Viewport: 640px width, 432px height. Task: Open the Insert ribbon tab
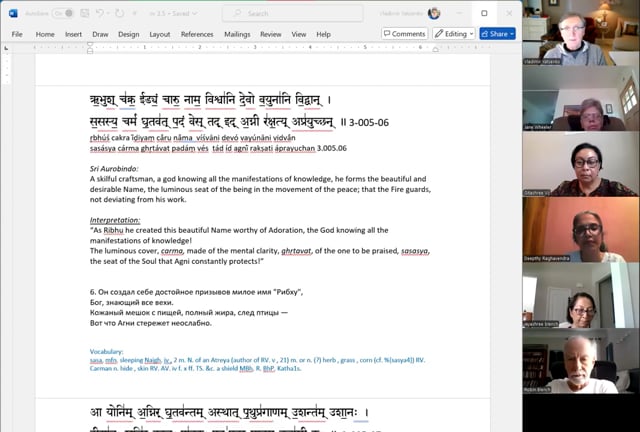click(x=74, y=34)
